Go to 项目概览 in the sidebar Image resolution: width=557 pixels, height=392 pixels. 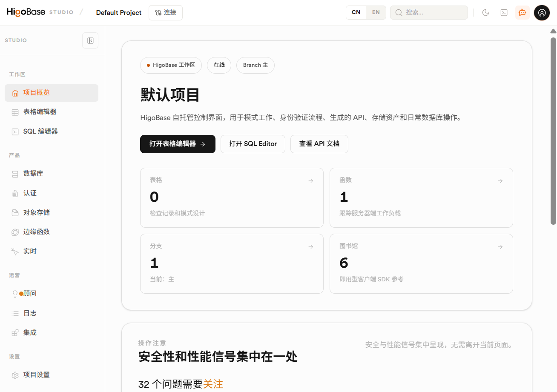click(x=52, y=93)
